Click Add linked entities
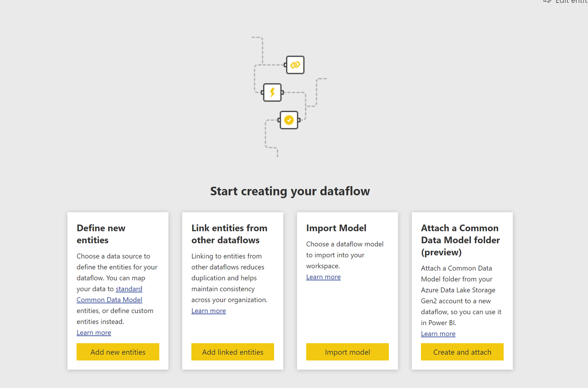This screenshot has height=388, width=588. click(x=232, y=352)
